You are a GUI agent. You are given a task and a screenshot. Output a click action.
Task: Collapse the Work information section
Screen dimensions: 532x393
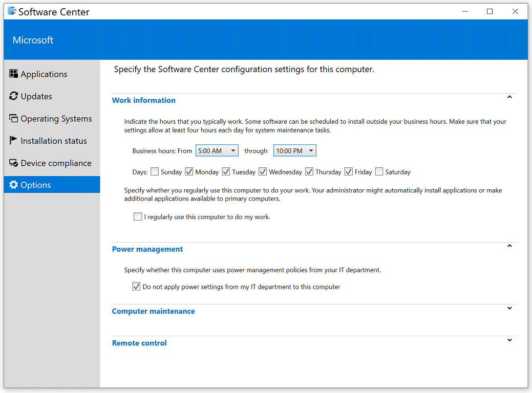(x=509, y=97)
